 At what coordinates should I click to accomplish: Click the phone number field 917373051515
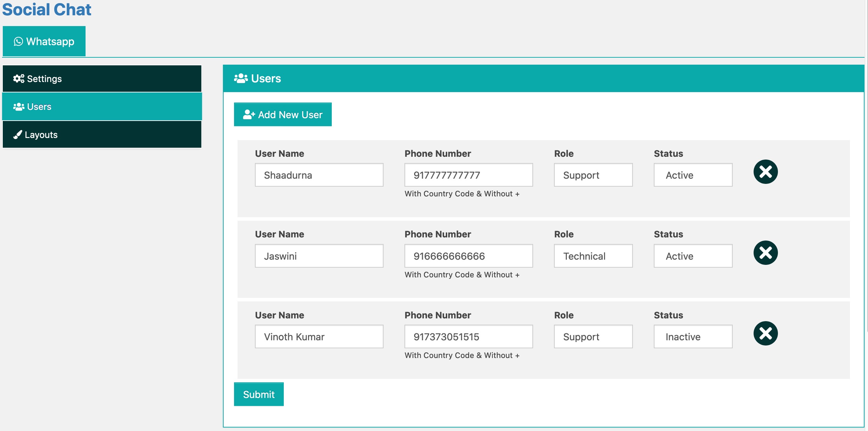pos(469,336)
